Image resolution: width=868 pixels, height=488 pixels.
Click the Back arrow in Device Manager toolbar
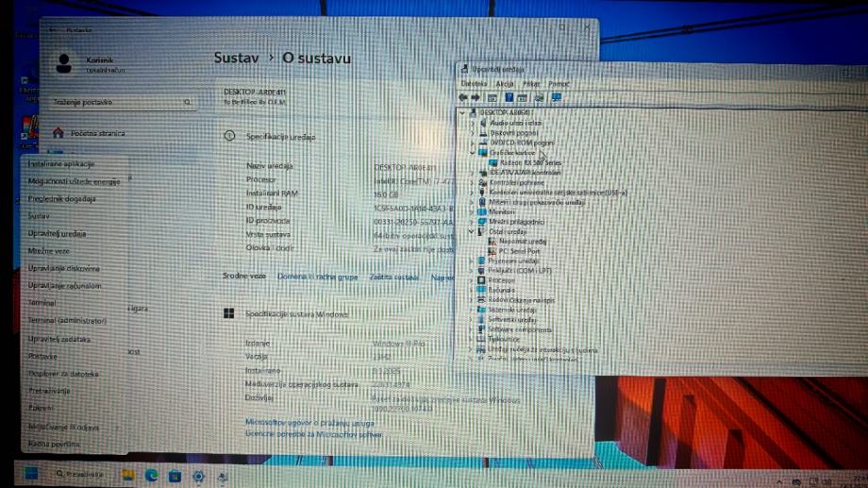point(463,97)
